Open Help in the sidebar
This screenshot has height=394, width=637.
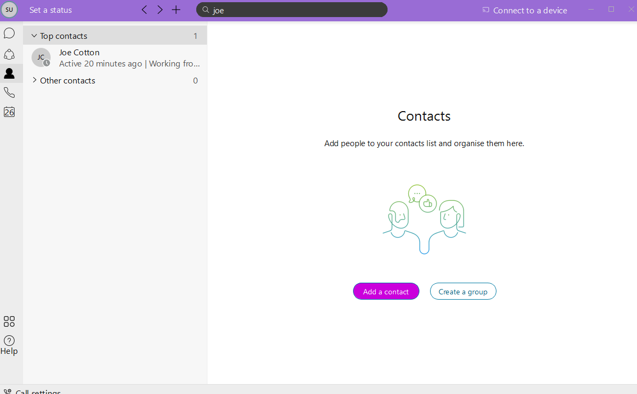pyautogui.click(x=9, y=345)
